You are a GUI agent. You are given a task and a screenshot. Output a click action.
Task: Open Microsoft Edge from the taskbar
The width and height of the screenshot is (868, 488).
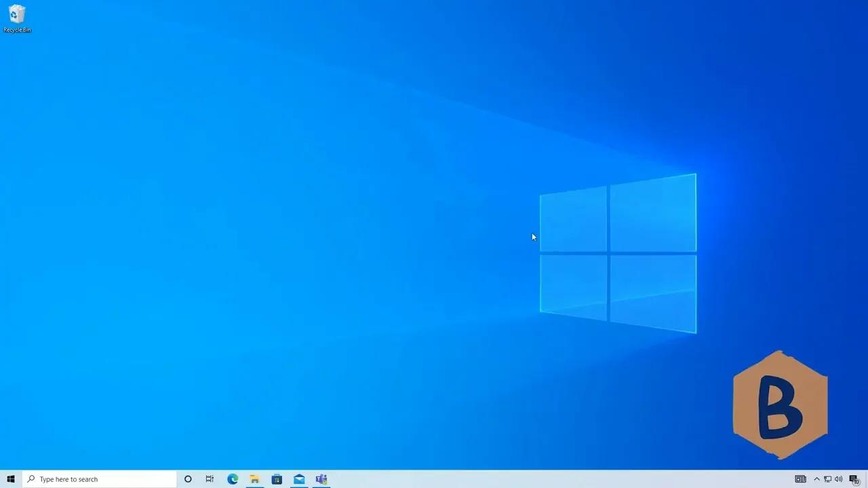pyautogui.click(x=233, y=479)
